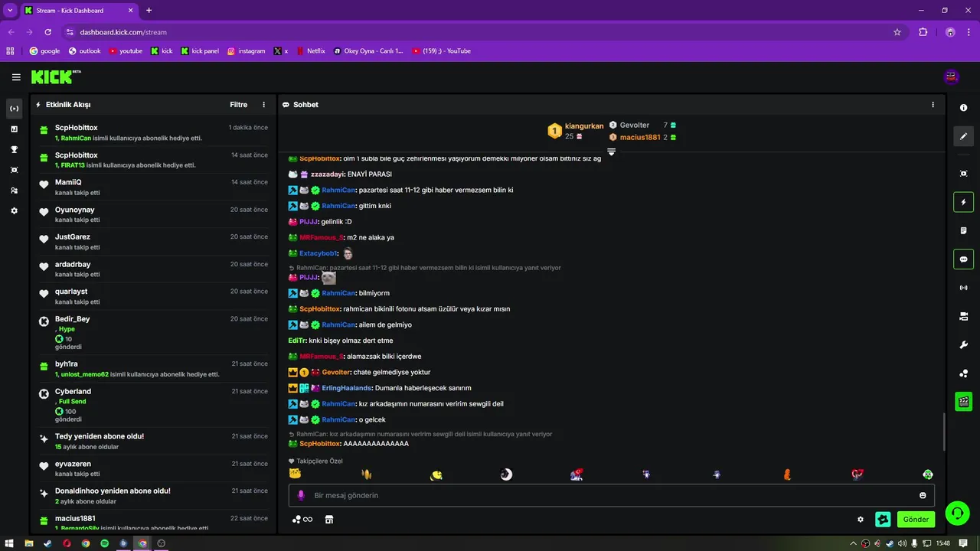The height and width of the screenshot is (551, 980).
Task: Reload the dashboard page
Action: click(47, 32)
